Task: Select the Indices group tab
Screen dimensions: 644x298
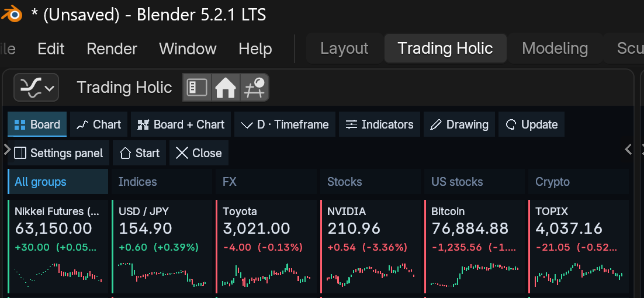Action: tap(162, 181)
